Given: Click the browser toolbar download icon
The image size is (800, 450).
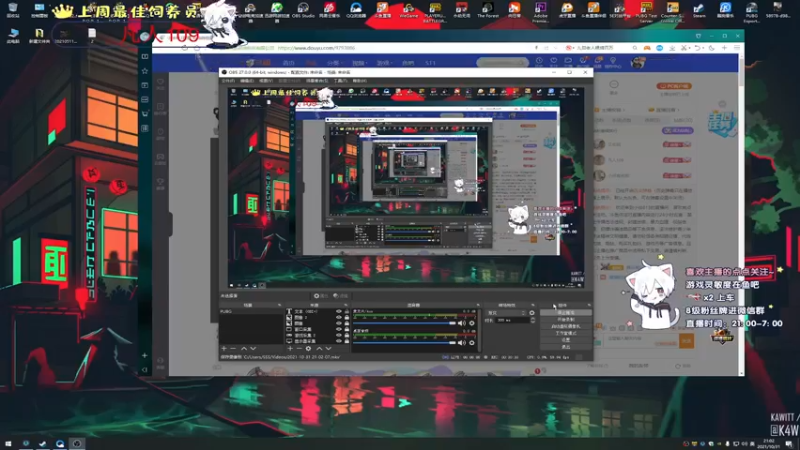Looking at the screenshot, I should (x=672, y=47).
